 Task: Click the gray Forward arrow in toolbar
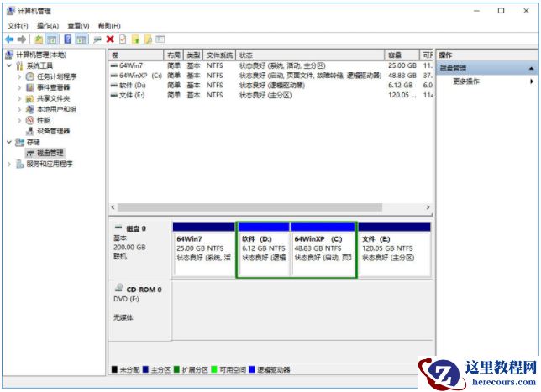[22, 39]
